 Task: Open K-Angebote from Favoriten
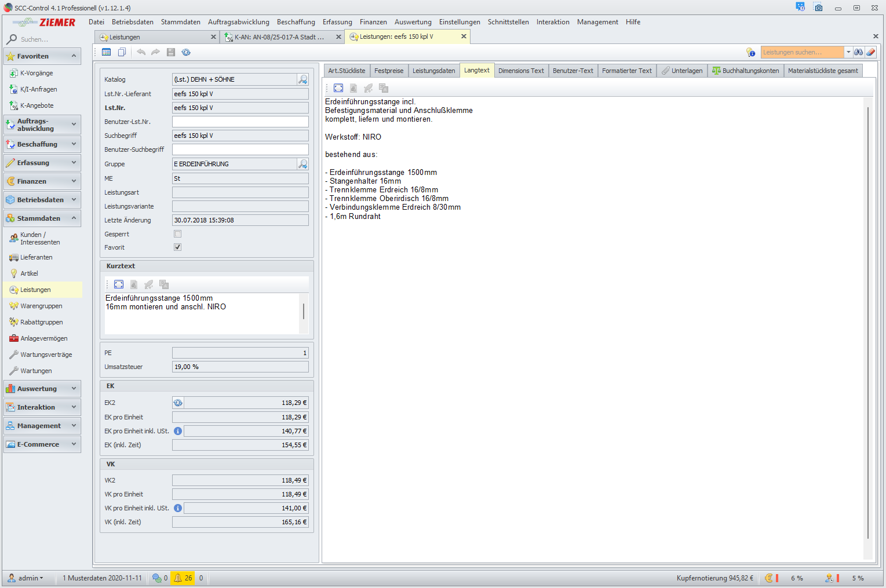(x=37, y=105)
